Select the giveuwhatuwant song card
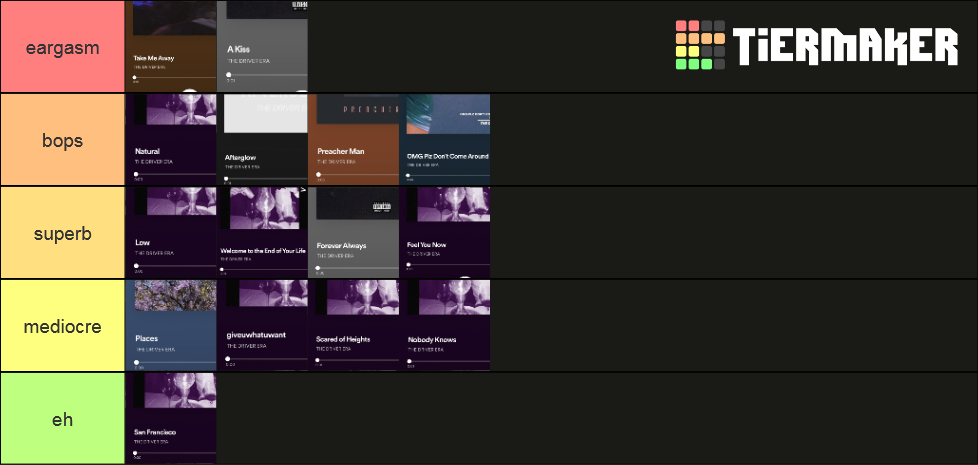The height and width of the screenshot is (465, 978). pyautogui.click(x=263, y=325)
